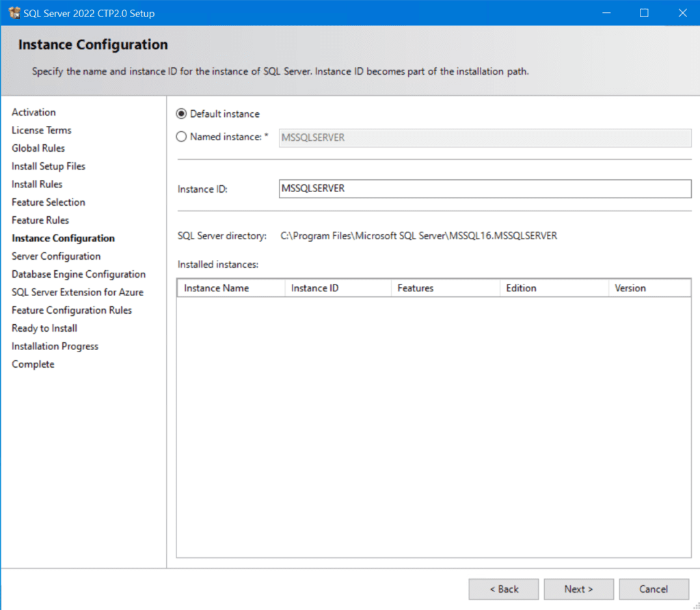Select the Feature Configuration Rules step
This screenshot has width=700, height=610.
(x=72, y=310)
